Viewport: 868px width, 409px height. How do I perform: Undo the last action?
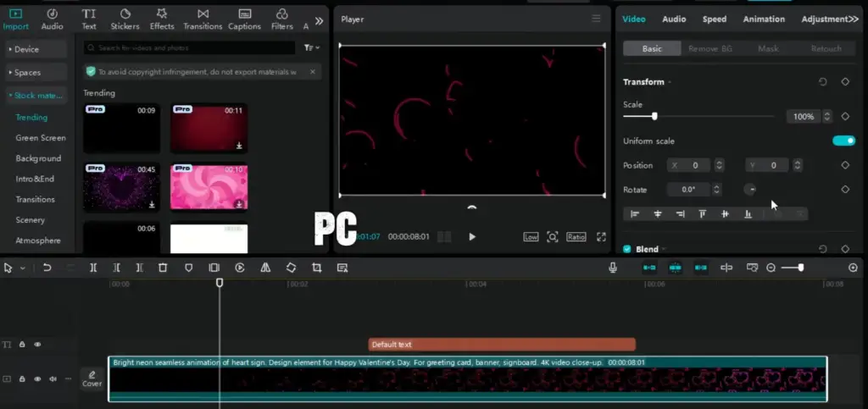(47, 268)
